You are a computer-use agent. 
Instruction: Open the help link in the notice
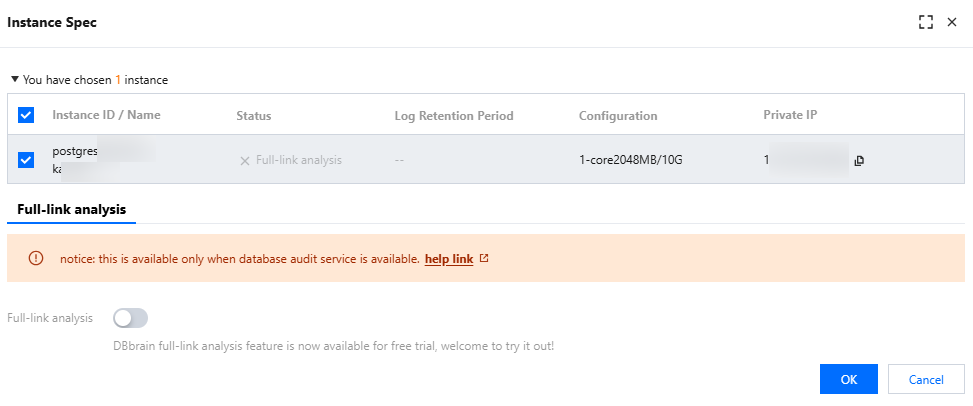[x=448, y=259]
